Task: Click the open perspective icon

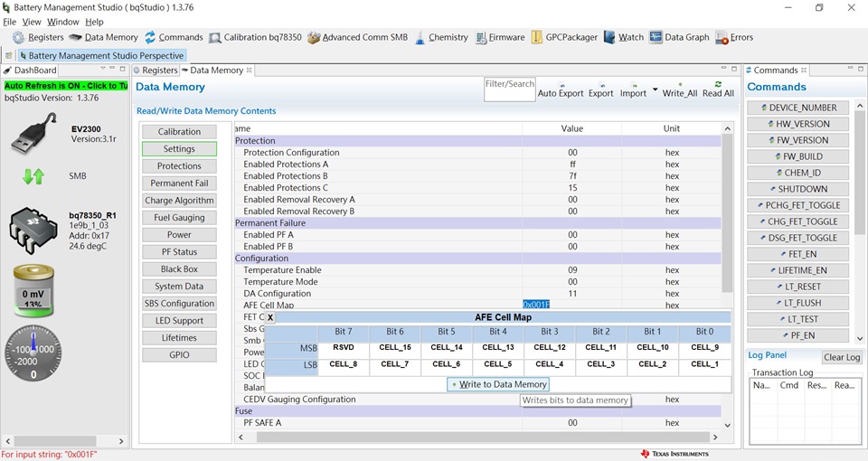Action: tap(8, 55)
